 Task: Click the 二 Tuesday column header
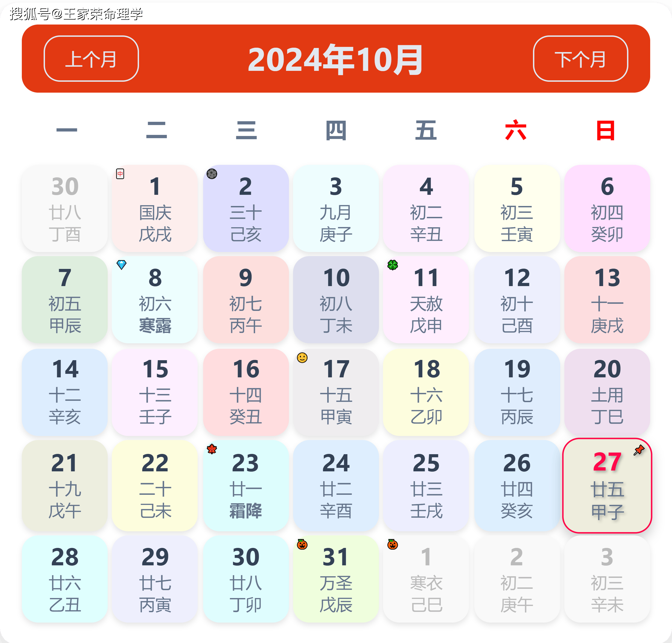[156, 130]
